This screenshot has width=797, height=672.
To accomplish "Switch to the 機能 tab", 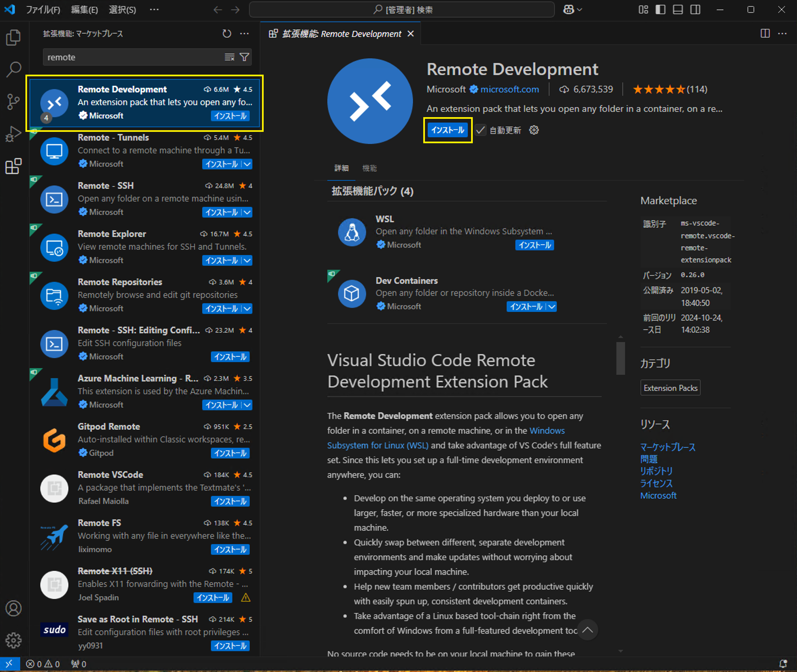I will coord(369,168).
